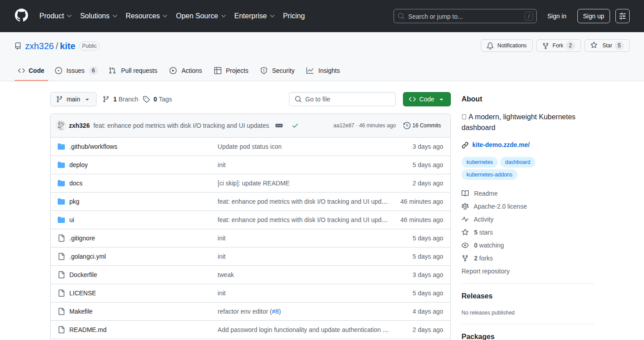Click the book icon next to Readme

(465, 193)
